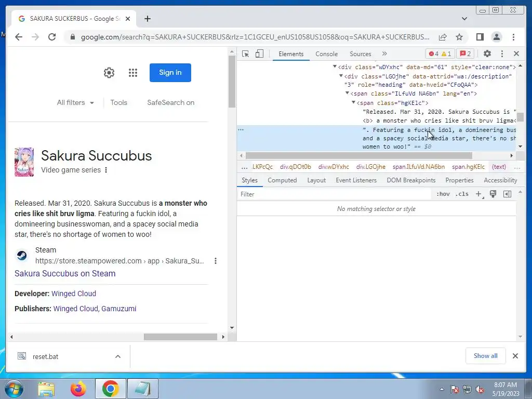Click the Sakura Succubus thumbnail image

click(24, 162)
